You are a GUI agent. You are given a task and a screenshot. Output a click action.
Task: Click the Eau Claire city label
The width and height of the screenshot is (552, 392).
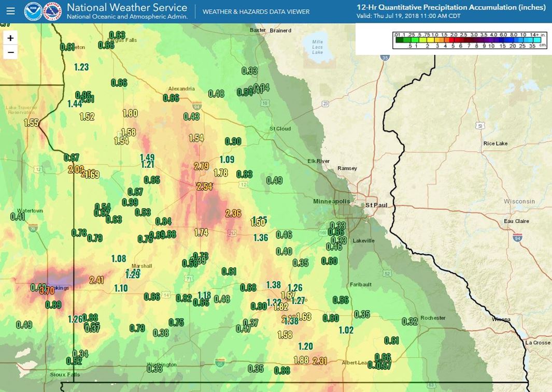(516, 221)
